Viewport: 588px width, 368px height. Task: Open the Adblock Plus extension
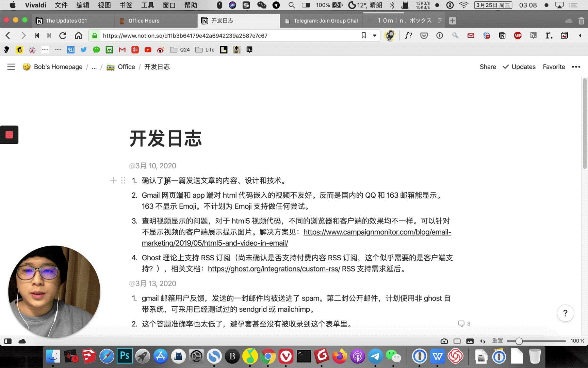tap(518, 35)
